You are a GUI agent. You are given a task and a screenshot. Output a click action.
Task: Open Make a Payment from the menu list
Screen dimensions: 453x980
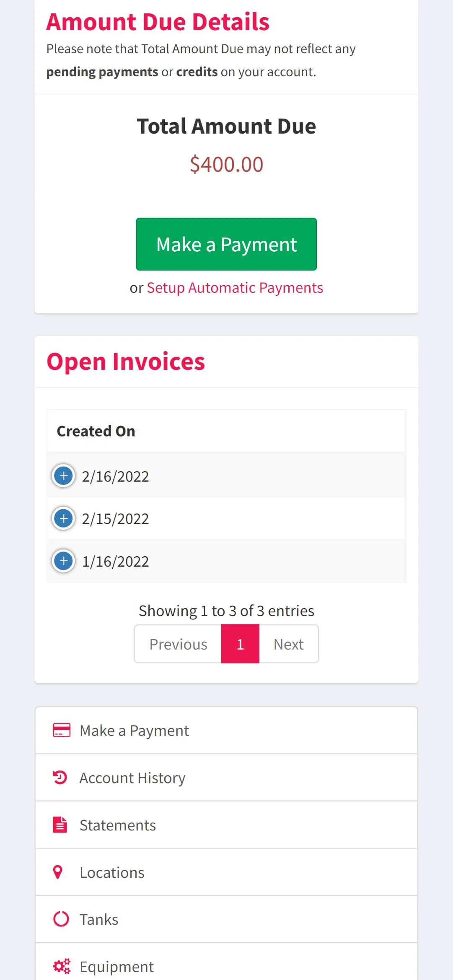point(134,730)
